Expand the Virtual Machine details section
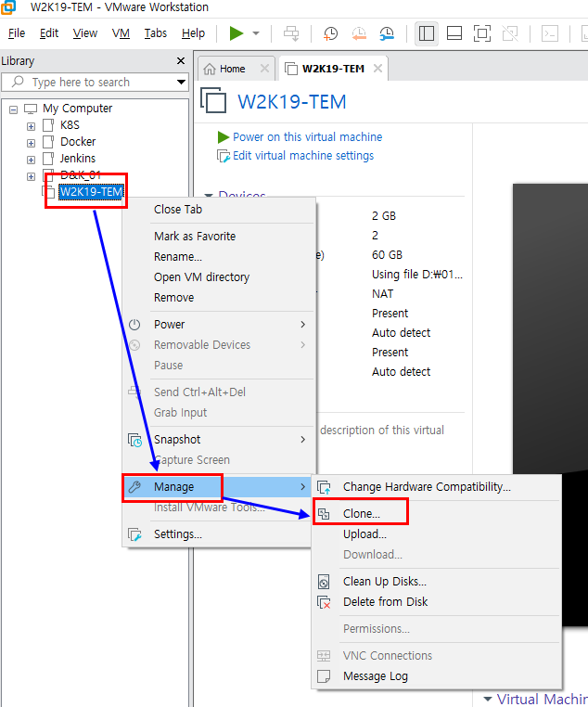Image resolution: width=588 pixels, height=707 pixels. (x=488, y=699)
